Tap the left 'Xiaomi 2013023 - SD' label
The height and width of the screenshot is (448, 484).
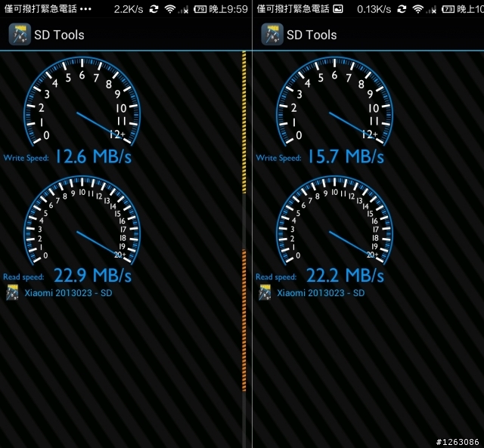[68, 292]
